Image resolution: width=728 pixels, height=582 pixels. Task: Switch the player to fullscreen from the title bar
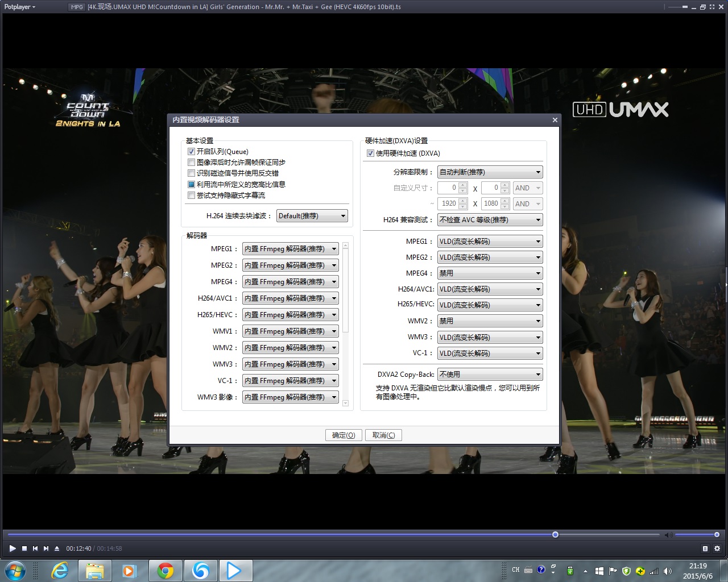(712, 7)
